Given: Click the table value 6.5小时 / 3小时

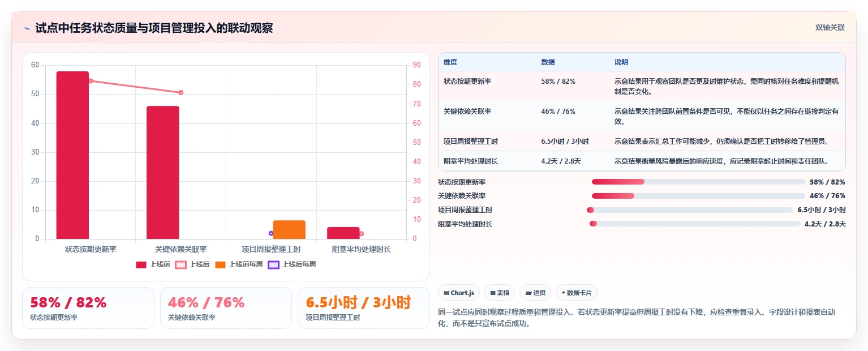Looking at the screenshot, I should point(565,142).
